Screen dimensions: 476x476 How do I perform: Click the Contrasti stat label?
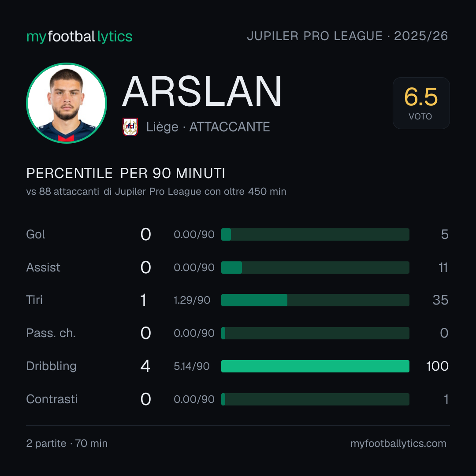click(x=52, y=399)
